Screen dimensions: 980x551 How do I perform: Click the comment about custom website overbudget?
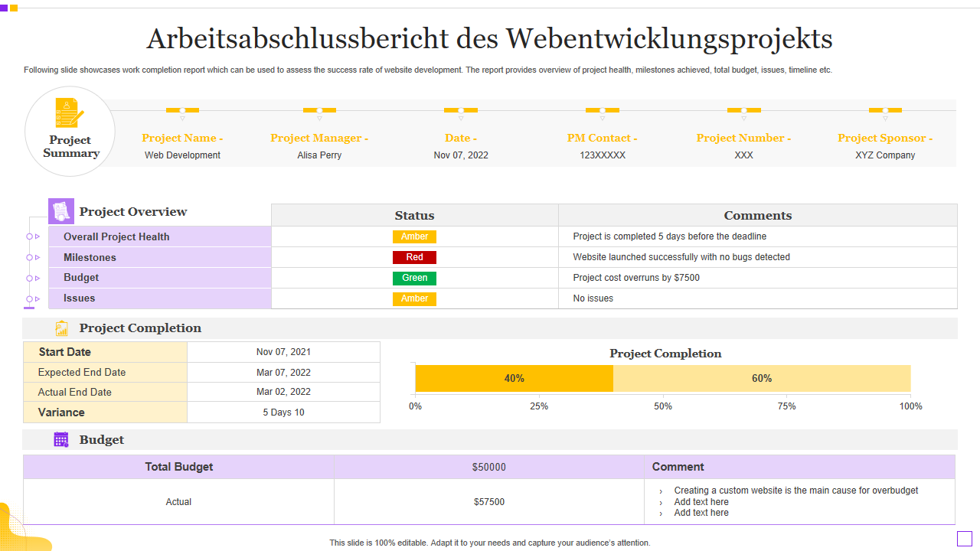[796, 491]
